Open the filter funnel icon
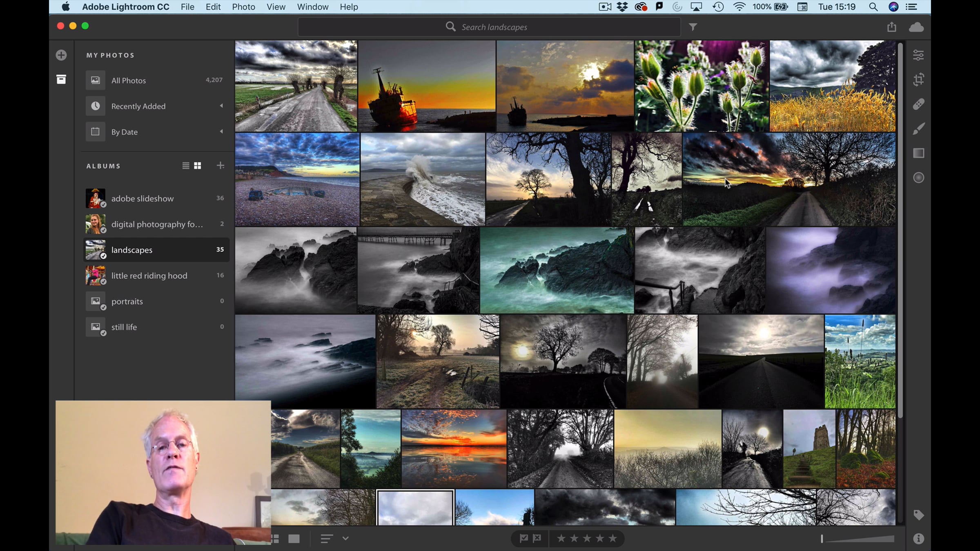The image size is (980, 551). click(693, 27)
